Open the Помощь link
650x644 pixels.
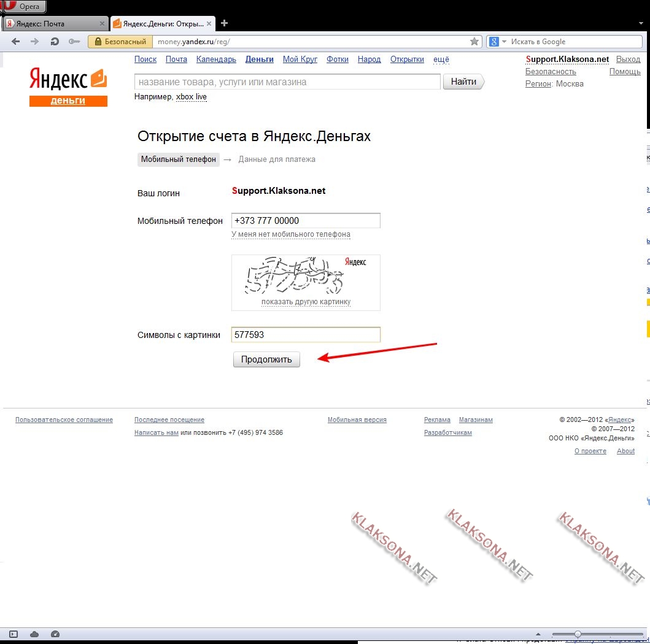coord(625,71)
